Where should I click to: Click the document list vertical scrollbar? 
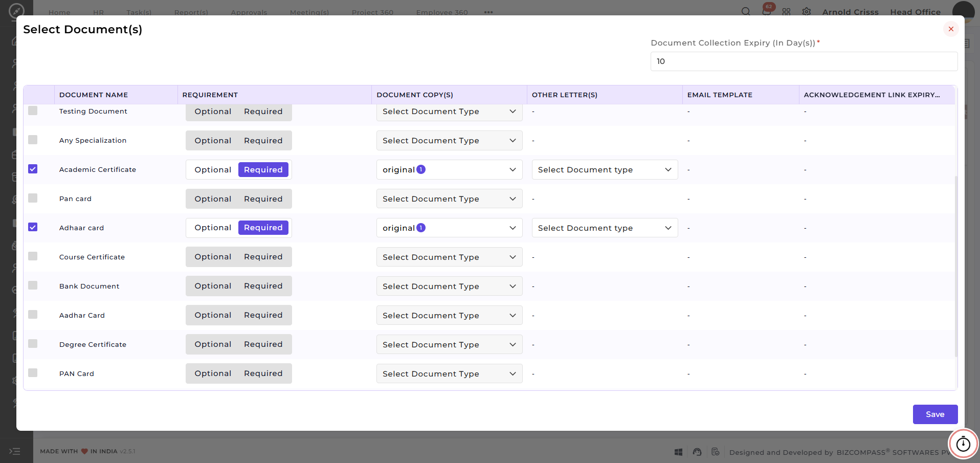click(956, 266)
